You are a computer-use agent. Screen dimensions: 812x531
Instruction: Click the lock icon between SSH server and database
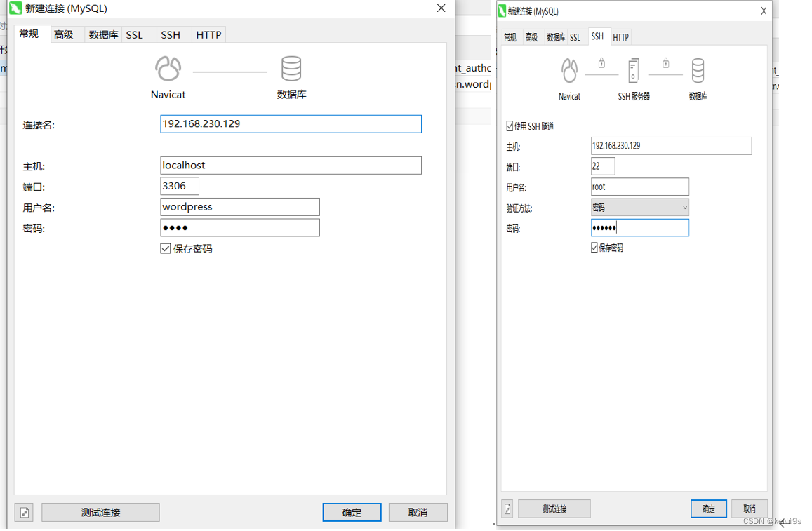[666, 63]
